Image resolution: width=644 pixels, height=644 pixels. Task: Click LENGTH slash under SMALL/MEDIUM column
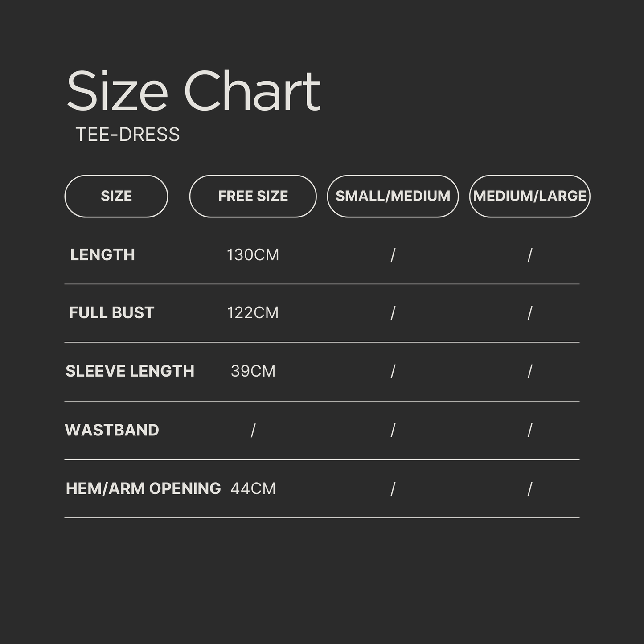393,255
